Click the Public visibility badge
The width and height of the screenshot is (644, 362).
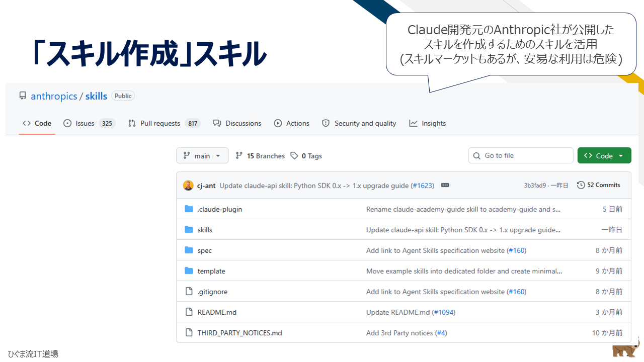pyautogui.click(x=123, y=96)
